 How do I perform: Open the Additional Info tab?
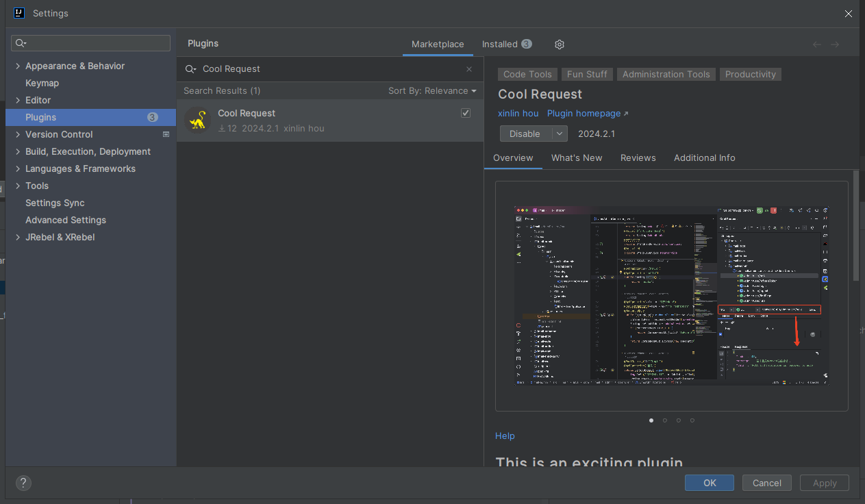click(705, 157)
